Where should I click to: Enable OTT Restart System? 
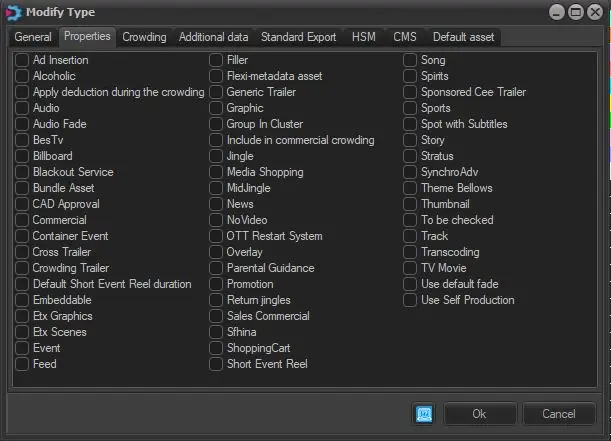pyautogui.click(x=217, y=236)
